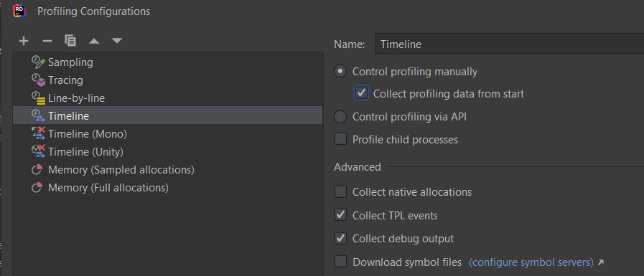Click the Name input field
This screenshot has height=276, width=644.
[509, 44]
